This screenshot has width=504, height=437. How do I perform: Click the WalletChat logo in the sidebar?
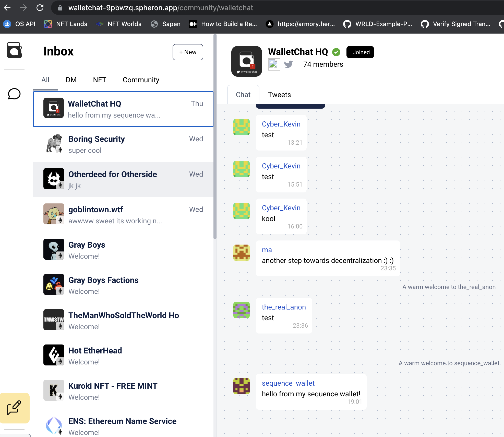click(14, 50)
